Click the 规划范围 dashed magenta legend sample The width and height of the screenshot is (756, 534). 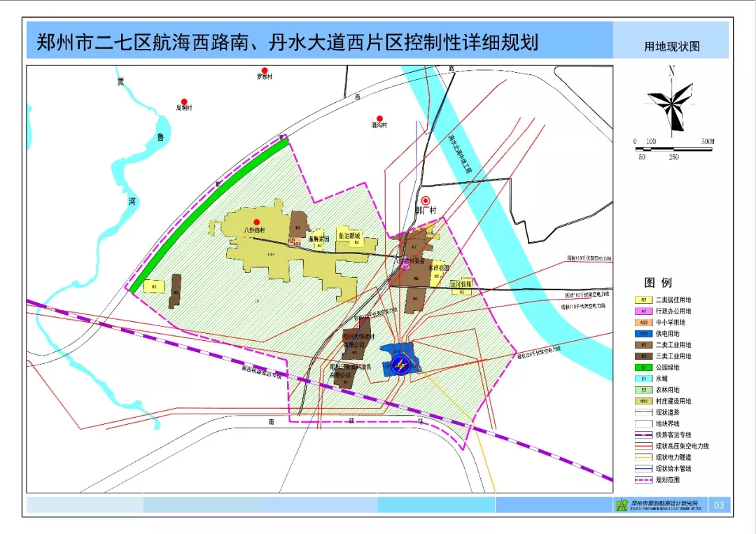pos(643,480)
